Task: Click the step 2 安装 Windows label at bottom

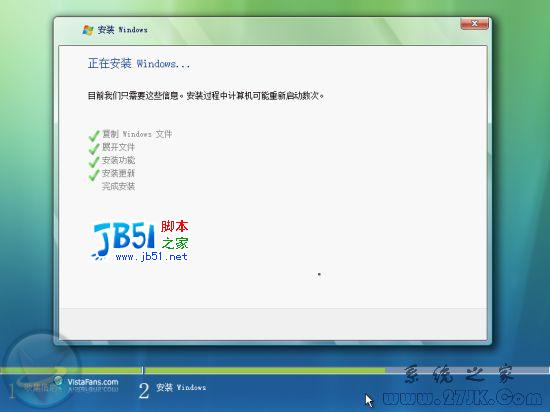Action: tap(181, 387)
